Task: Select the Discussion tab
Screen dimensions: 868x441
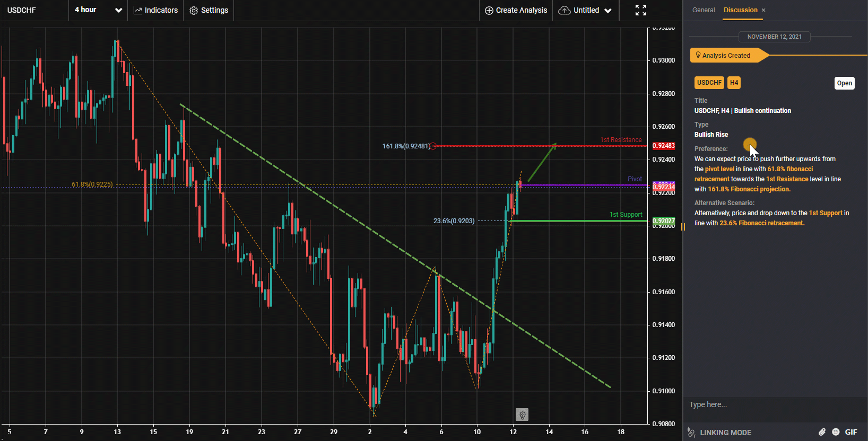Action: (x=741, y=10)
